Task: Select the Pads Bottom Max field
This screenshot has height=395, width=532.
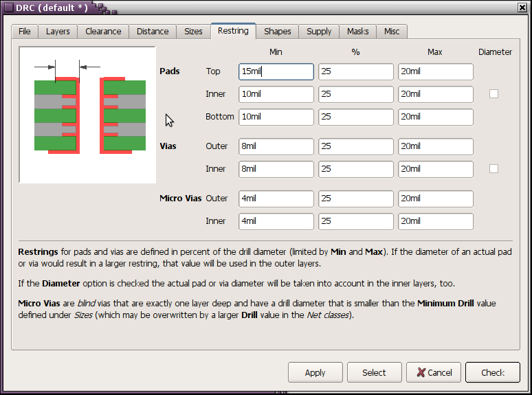Action: pos(435,117)
